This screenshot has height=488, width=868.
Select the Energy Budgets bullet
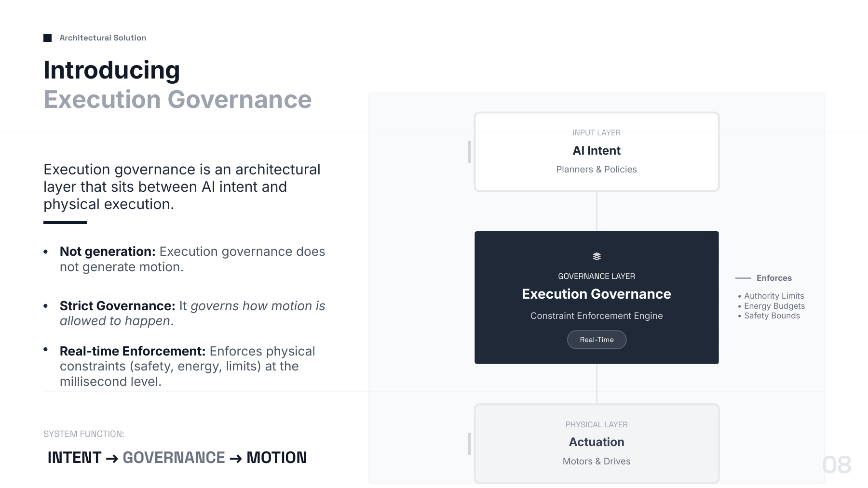[x=771, y=306]
